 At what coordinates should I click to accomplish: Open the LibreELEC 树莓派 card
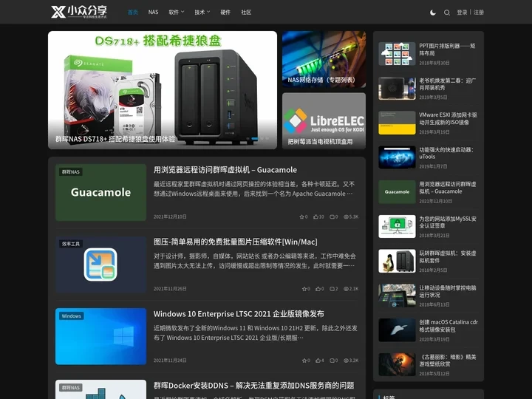[x=324, y=120]
